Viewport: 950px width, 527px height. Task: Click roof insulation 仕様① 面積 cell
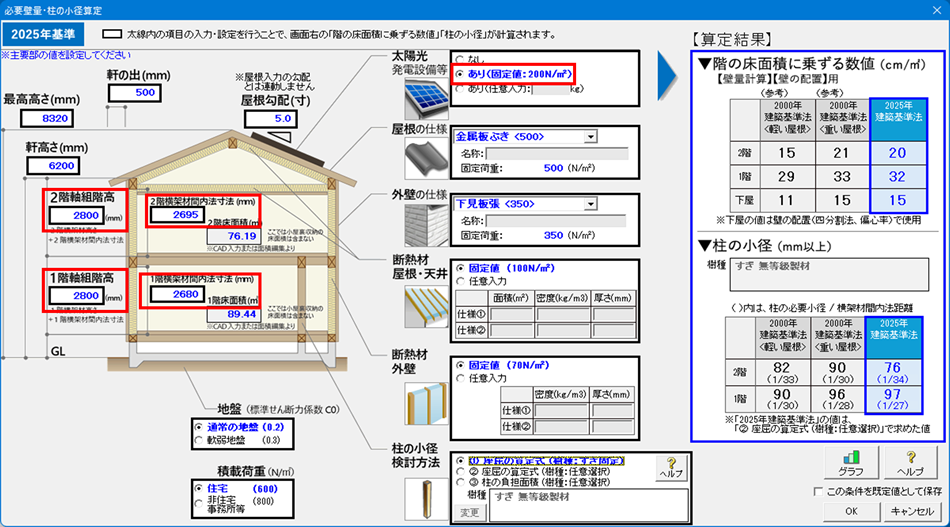(511, 314)
